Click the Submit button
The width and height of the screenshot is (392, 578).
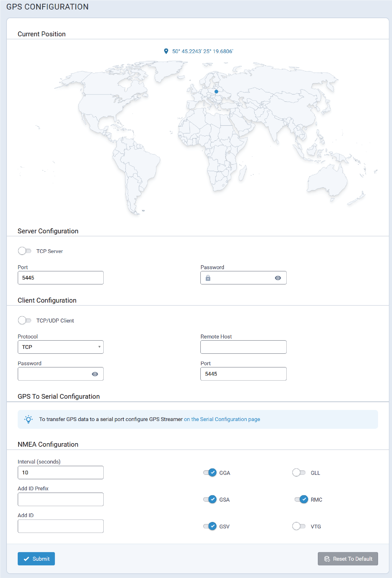click(36, 559)
